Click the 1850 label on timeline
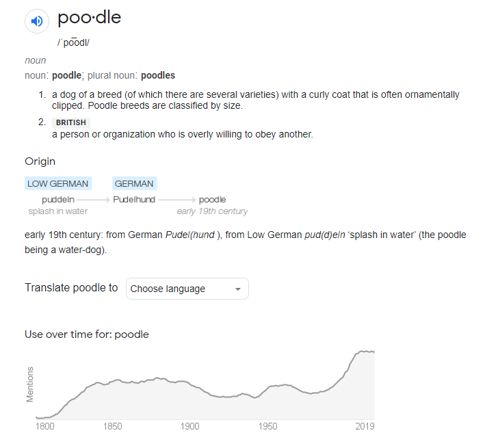The width and height of the screenshot is (487, 448). tap(113, 427)
